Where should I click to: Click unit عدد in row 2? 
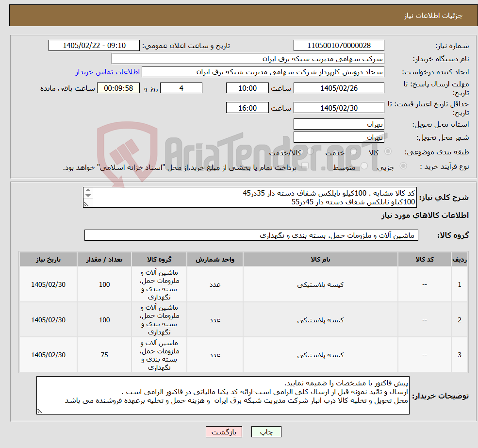click(215, 320)
